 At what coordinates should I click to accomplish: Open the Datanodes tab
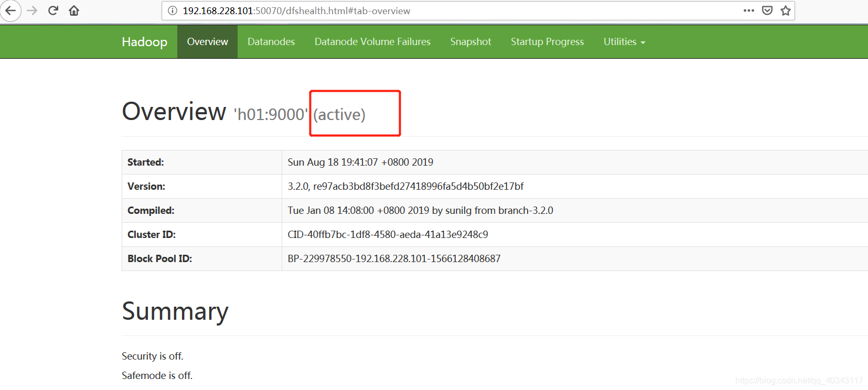click(x=271, y=41)
